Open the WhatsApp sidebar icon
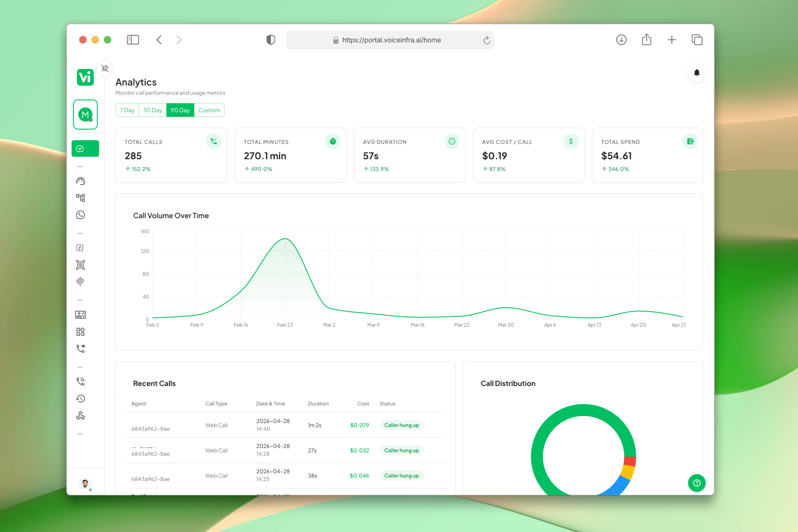This screenshot has width=798, height=532. coord(81,215)
